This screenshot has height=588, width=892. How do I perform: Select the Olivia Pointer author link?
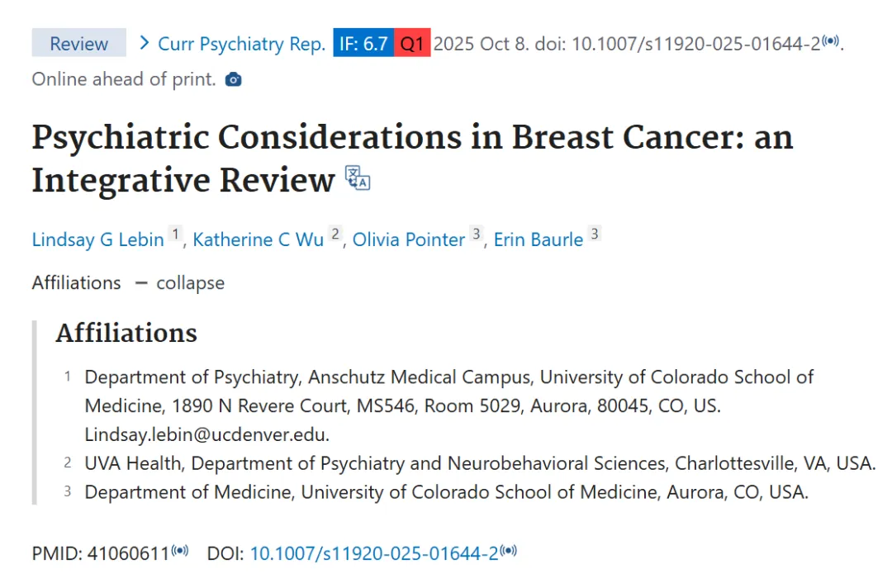point(409,239)
